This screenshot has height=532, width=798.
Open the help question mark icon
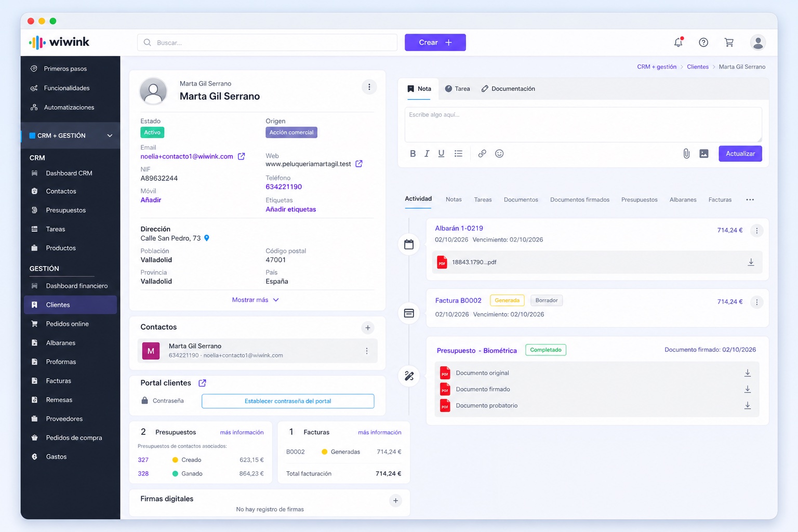(703, 43)
